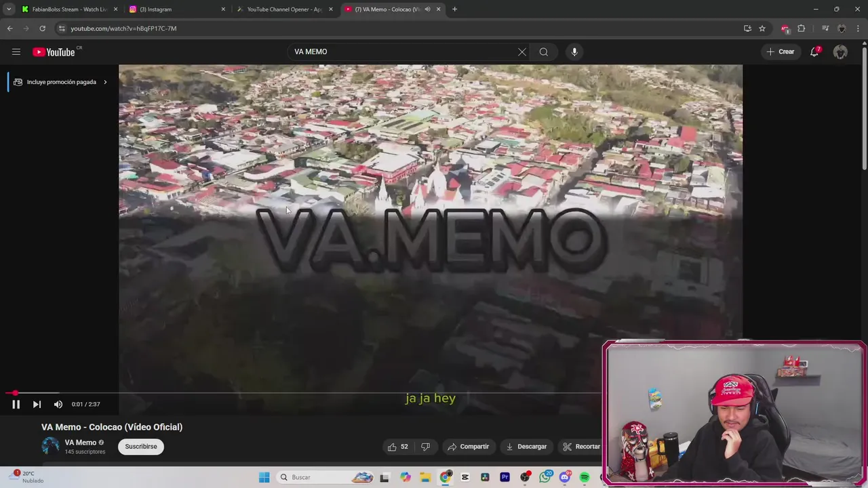868x488 pixels.
Task: Close the Instagram tab
Action: point(223,9)
